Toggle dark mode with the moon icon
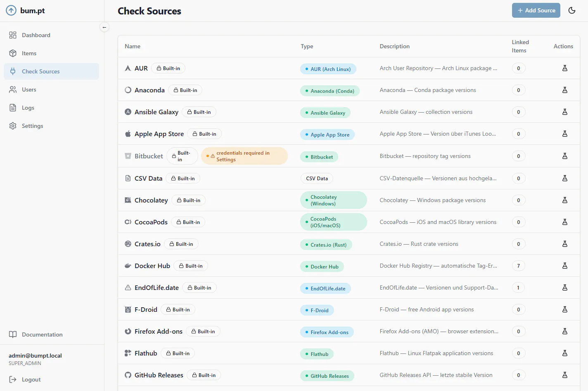This screenshot has height=391, width=588. (572, 10)
